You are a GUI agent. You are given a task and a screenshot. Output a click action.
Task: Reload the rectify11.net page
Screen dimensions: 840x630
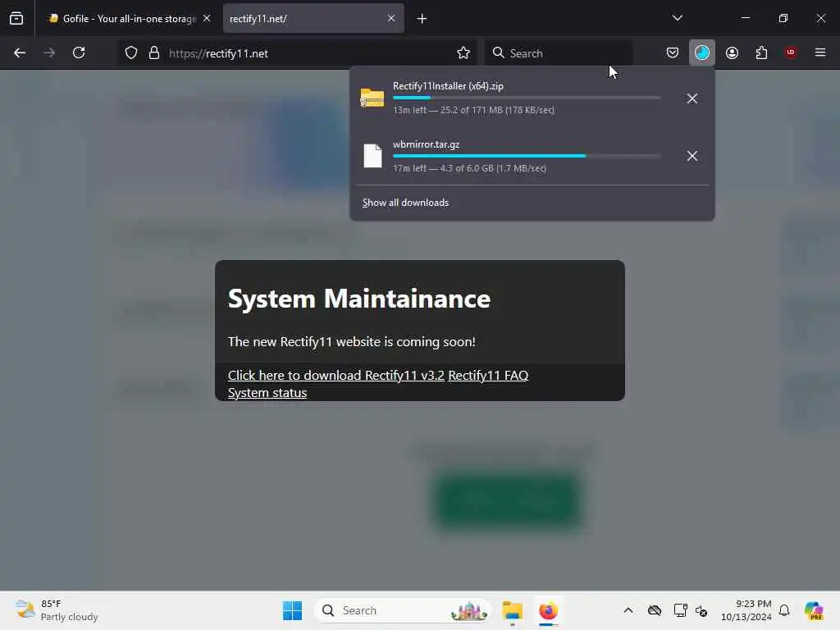click(x=79, y=53)
